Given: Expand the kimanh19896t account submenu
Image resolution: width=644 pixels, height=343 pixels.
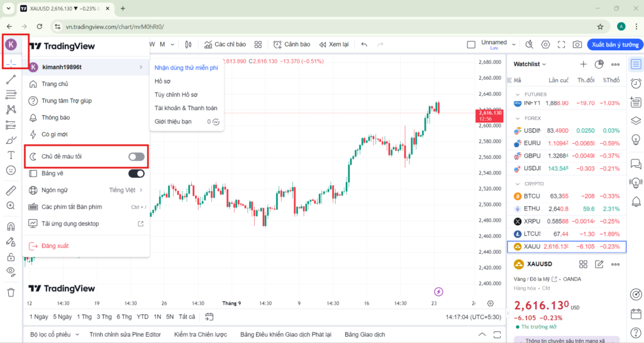Looking at the screenshot, I should (86, 67).
